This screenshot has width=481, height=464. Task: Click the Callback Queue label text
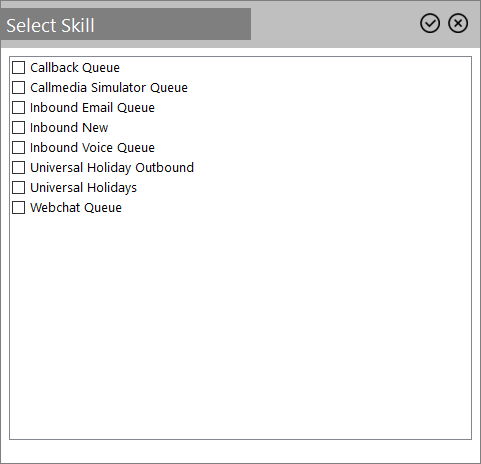tap(75, 68)
